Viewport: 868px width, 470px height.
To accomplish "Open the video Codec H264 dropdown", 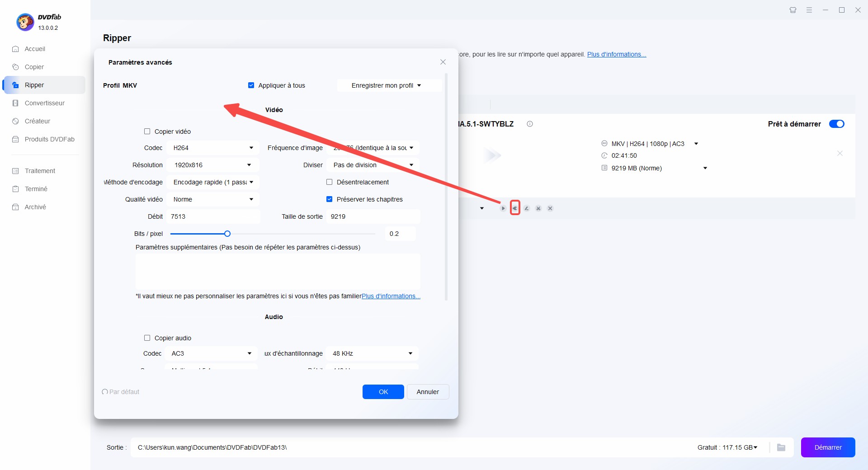I will tap(213, 148).
